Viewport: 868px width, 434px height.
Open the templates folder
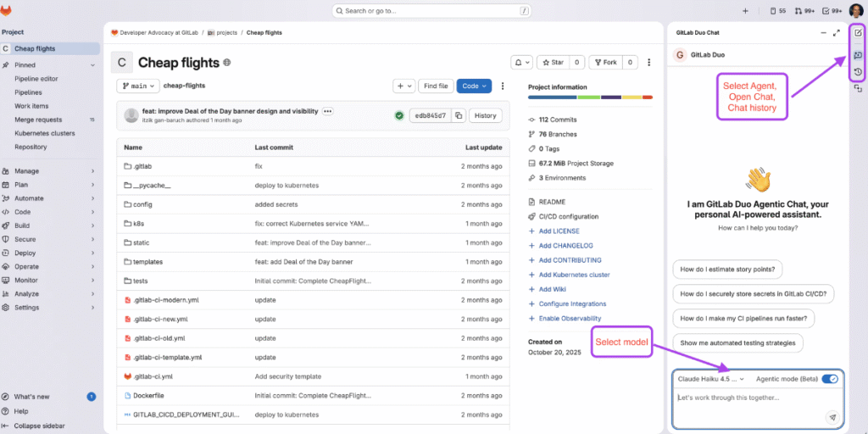[147, 262]
